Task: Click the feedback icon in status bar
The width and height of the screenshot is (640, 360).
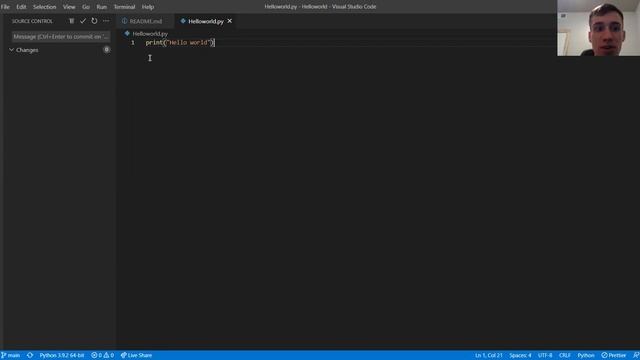Action: point(636,355)
